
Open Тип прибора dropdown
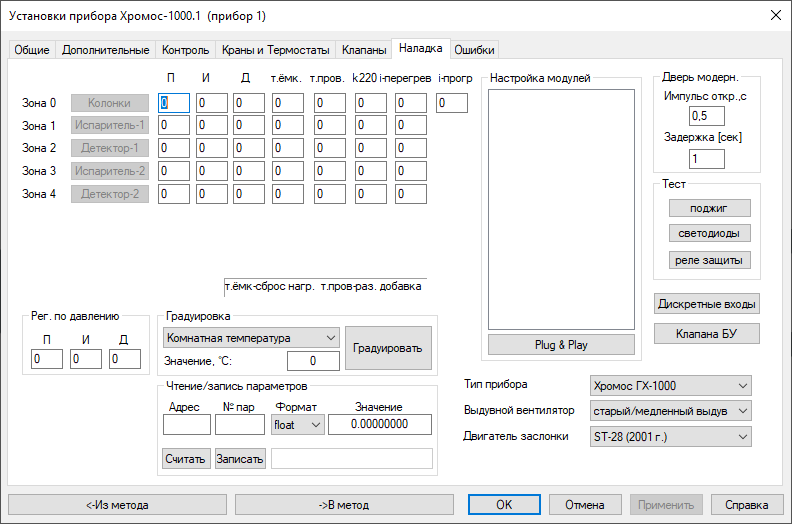click(670, 386)
